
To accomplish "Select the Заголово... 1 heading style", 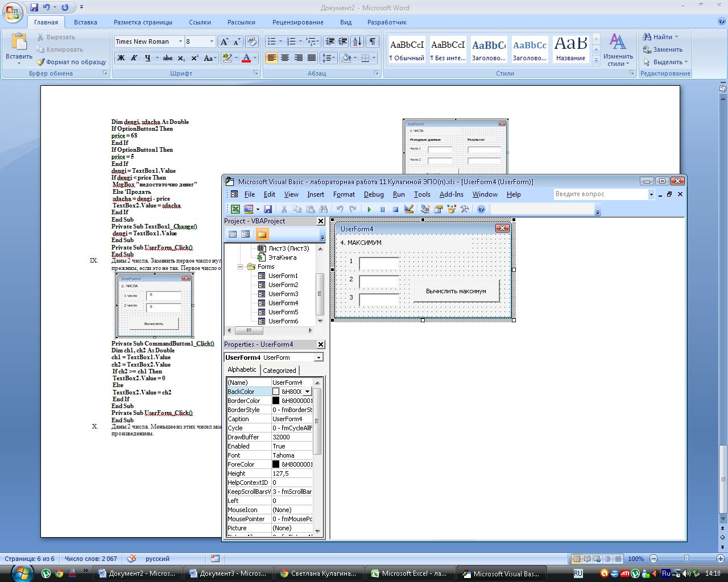I will click(x=489, y=49).
